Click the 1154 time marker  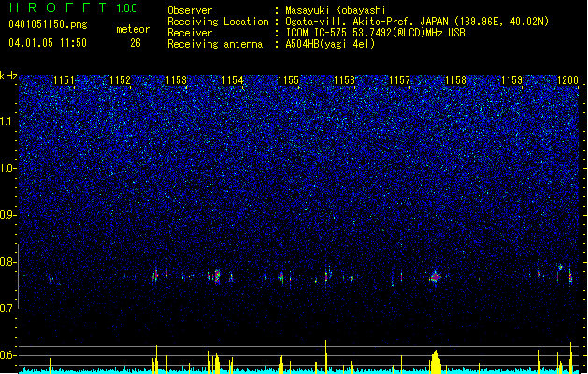232,79
